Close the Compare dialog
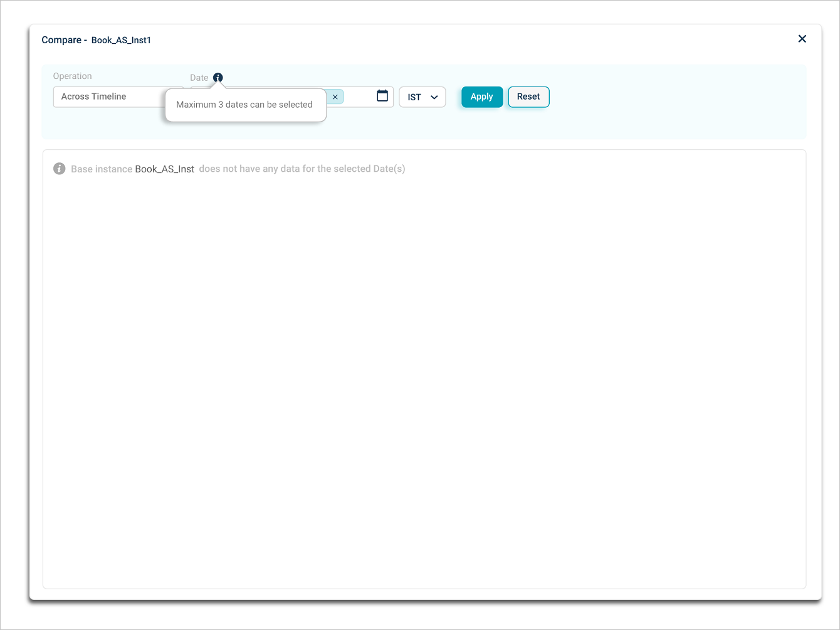This screenshot has width=840, height=630. point(802,39)
